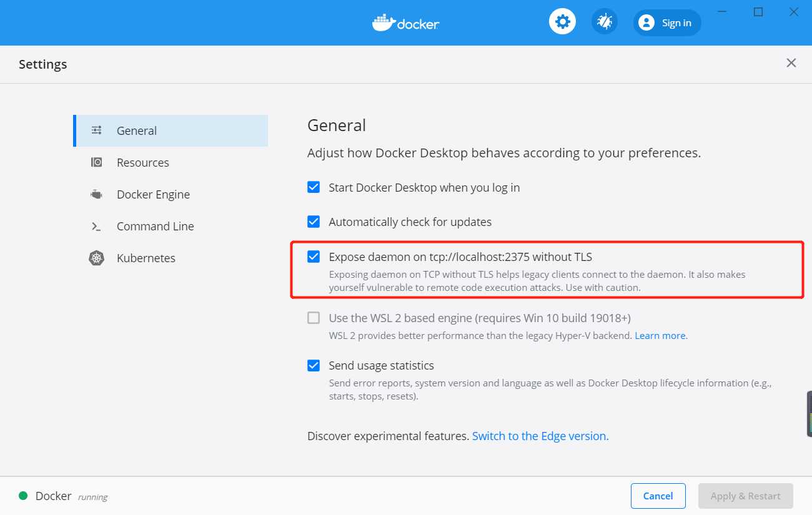Image resolution: width=812 pixels, height=515 pixels.
Task: Toggle Automatically check for updates checkbox
Action: click(314, 222)
